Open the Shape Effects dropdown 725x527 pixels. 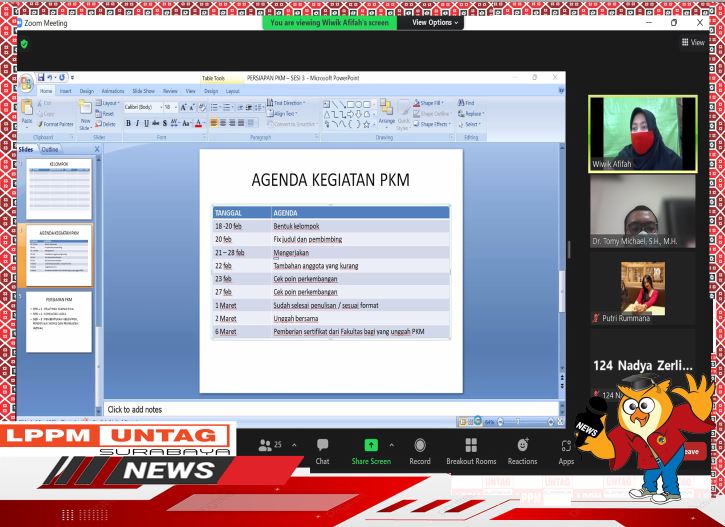point(432,124)
